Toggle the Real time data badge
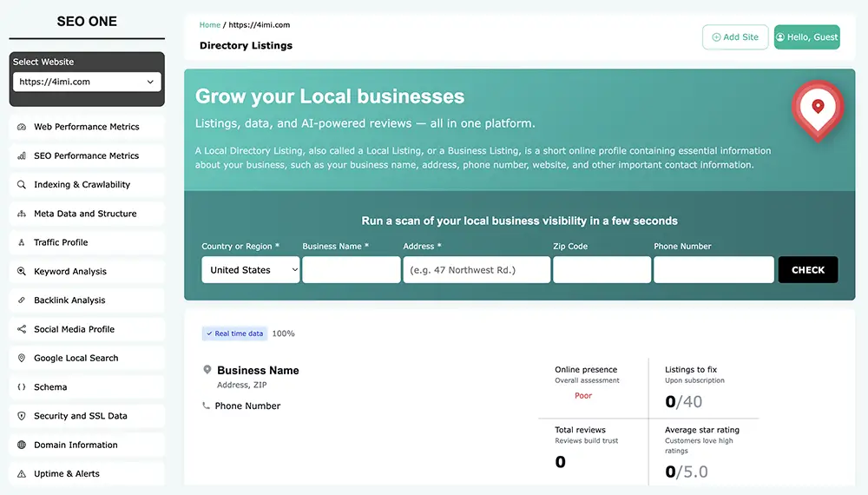The width and height of the screenshot is (868, 495). (x=234, y=333)
